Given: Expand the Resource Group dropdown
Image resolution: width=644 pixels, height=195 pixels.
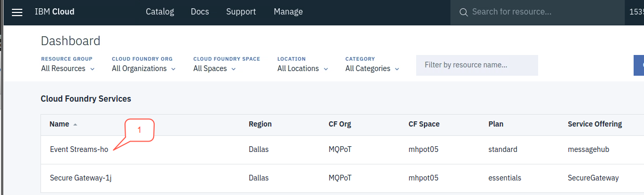Looking at the screenshot, I should [x=68, y=68].
